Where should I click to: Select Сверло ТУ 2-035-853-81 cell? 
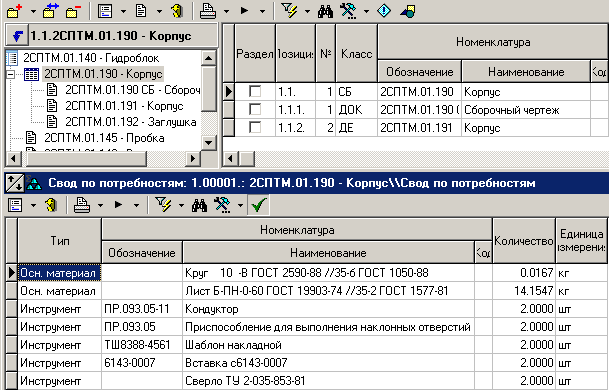(328, 380)
